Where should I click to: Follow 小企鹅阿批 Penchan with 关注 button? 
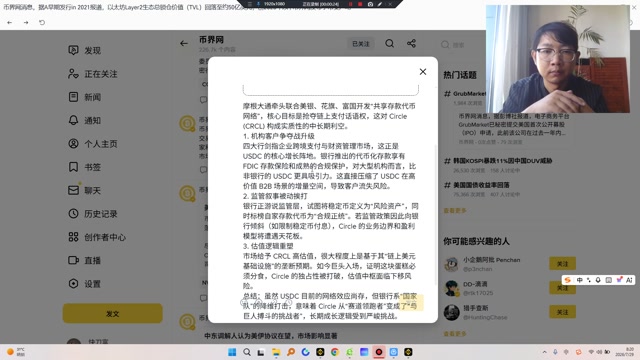(562, 264)
